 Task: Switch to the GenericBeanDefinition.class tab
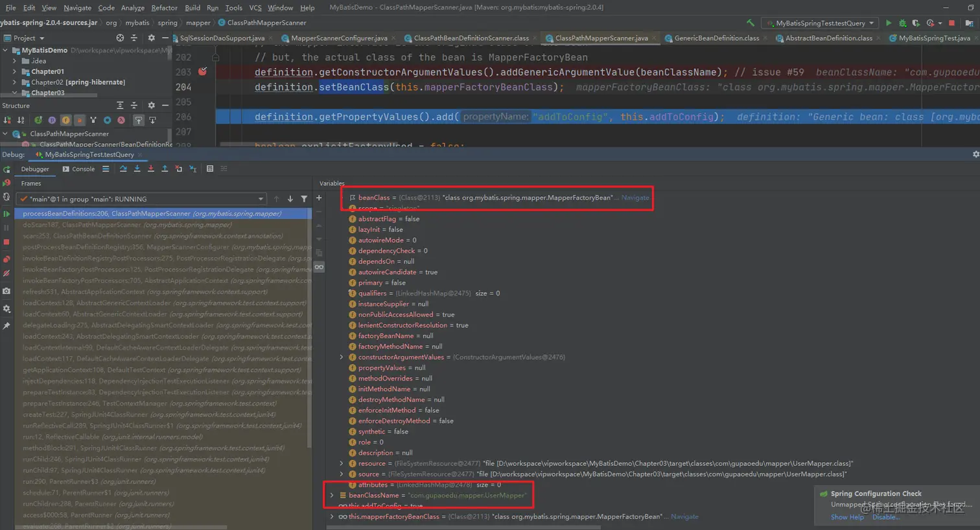pos(717,38)
